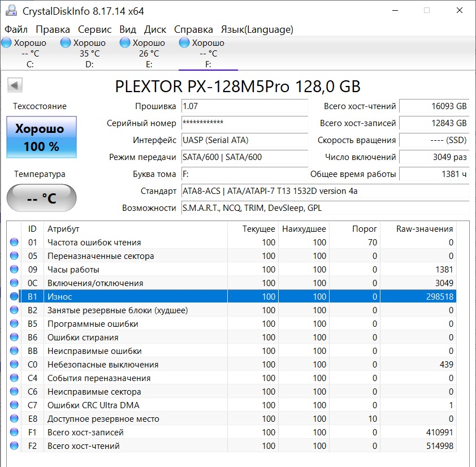Select row B2 Занятые резервные блоки
The width and height of the screenshot is (476, 467).
coord(232,310)
